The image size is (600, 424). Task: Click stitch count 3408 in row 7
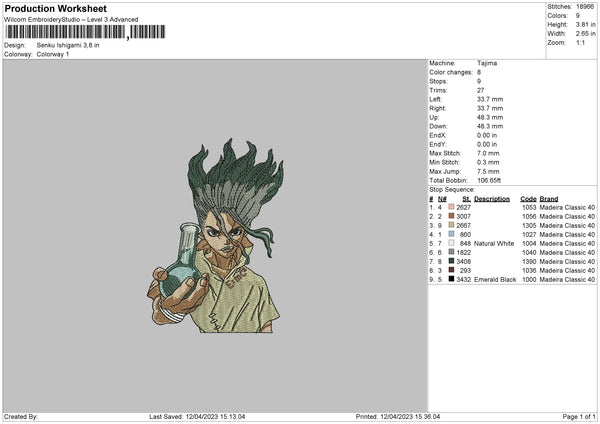coord(463,262)
